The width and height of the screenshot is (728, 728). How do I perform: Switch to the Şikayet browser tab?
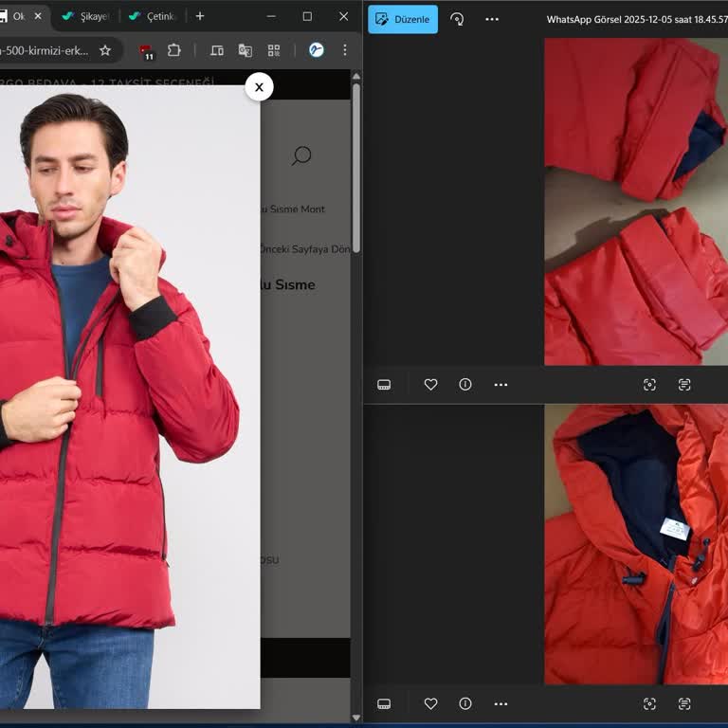87,16
